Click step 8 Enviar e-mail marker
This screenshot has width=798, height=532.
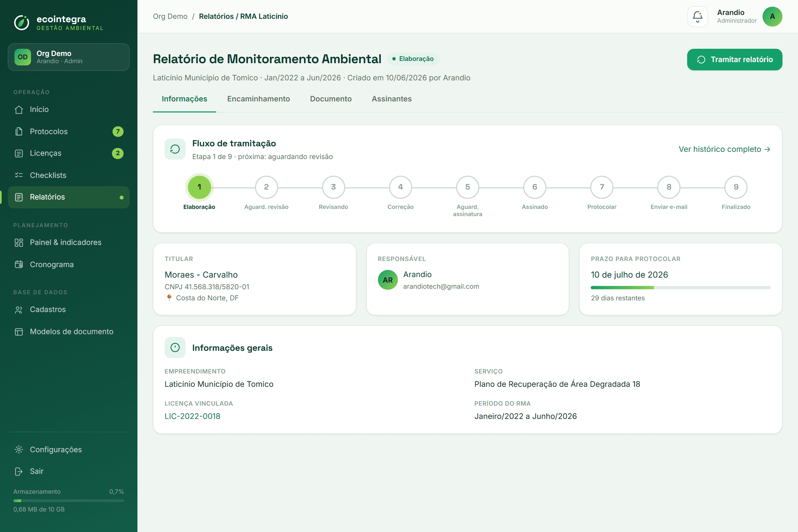click(669, 187)
